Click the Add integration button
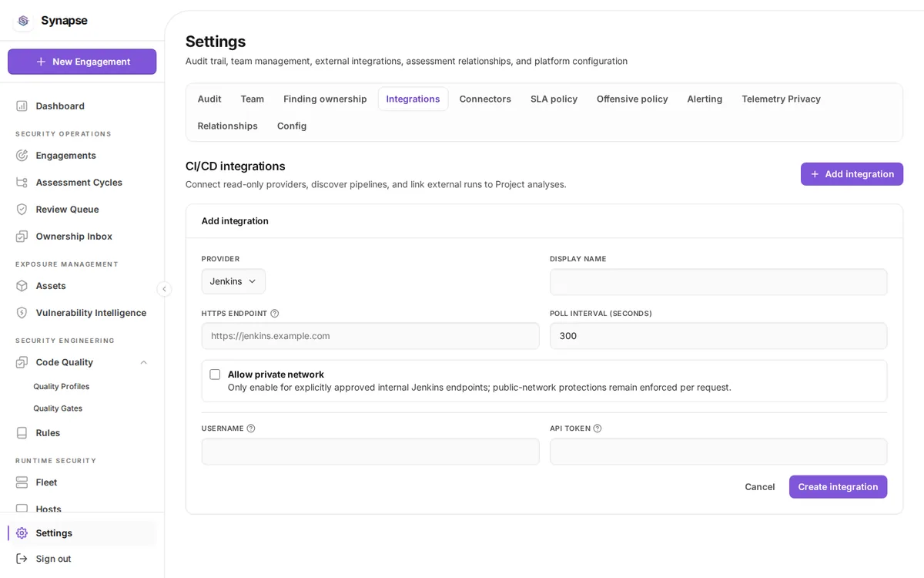The image size is (924, 578). tap(852, 174)
